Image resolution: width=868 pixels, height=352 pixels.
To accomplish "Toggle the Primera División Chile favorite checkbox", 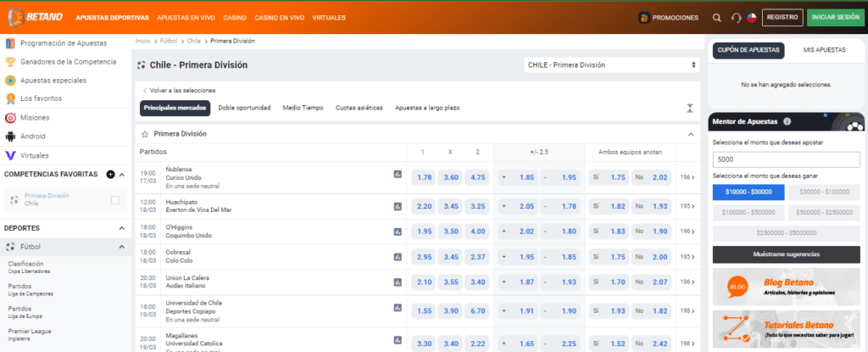I will point(115,200).
